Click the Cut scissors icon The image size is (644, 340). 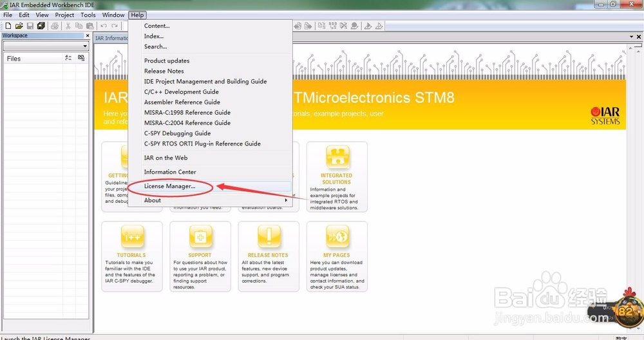click(68, 26)
